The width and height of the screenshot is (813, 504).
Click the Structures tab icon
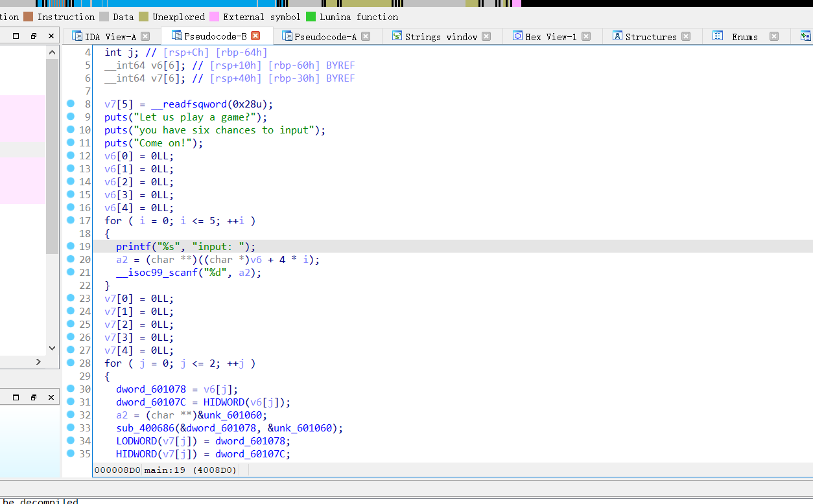(618, 36)
